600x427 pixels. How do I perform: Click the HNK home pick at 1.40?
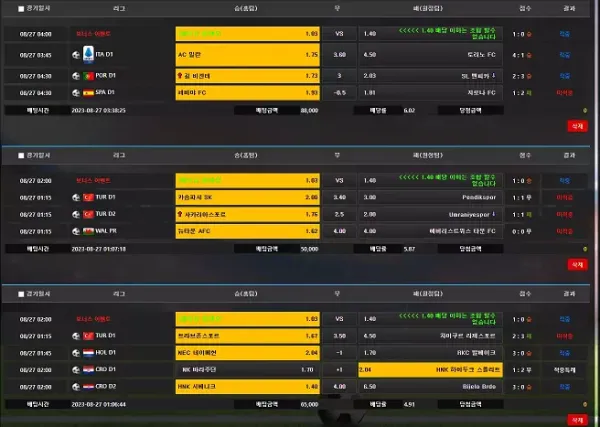[x=248, y=387]
